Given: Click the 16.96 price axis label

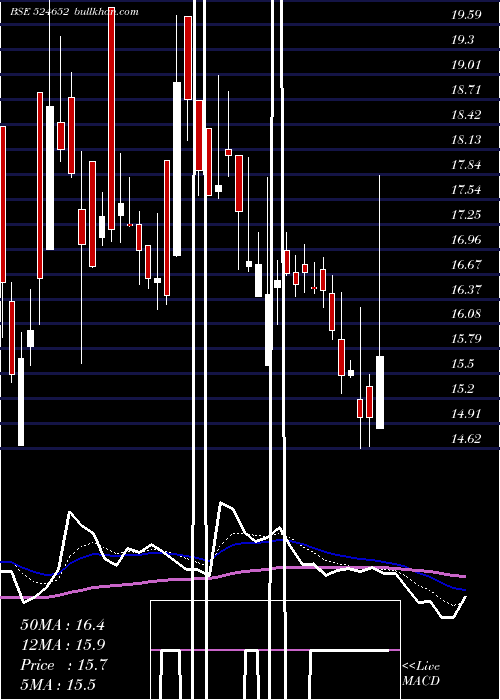Looking at the screenshot, I should tap(466, 240).
